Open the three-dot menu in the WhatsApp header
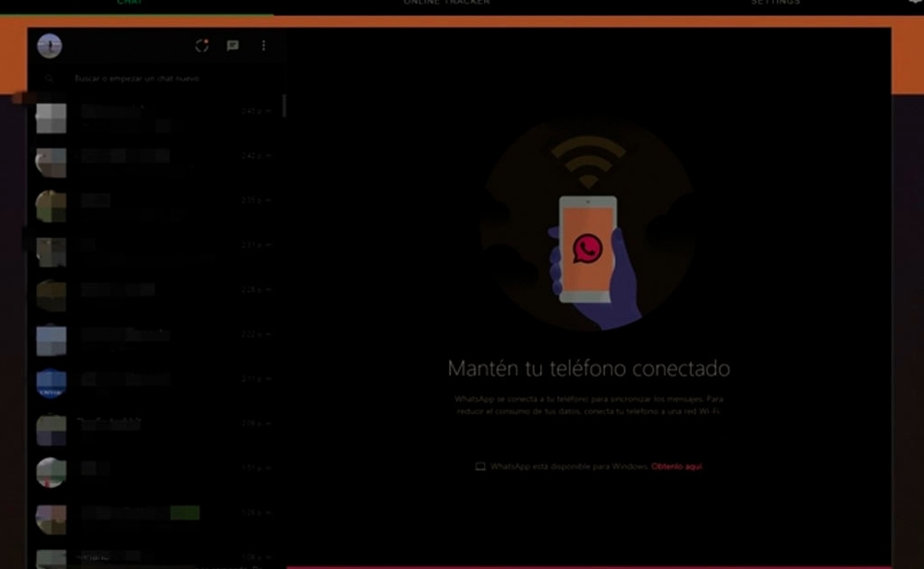 264,45
